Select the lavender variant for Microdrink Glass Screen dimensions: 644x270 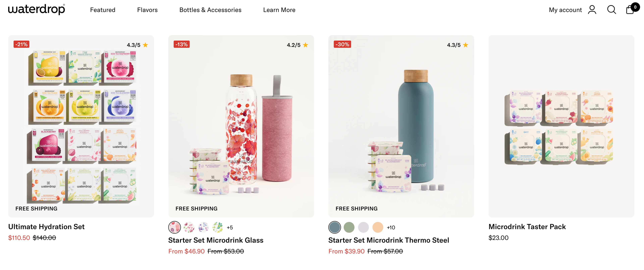[x=203, y=227]
